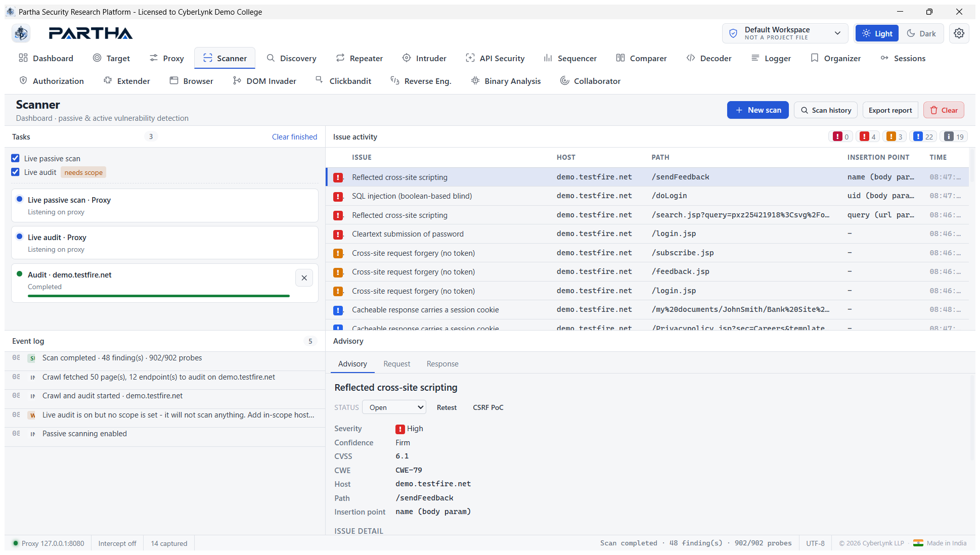Screen dimensions: 980x555
Task: Toggle the info severity filter showing 19
Action: click(x=954, y=136)
